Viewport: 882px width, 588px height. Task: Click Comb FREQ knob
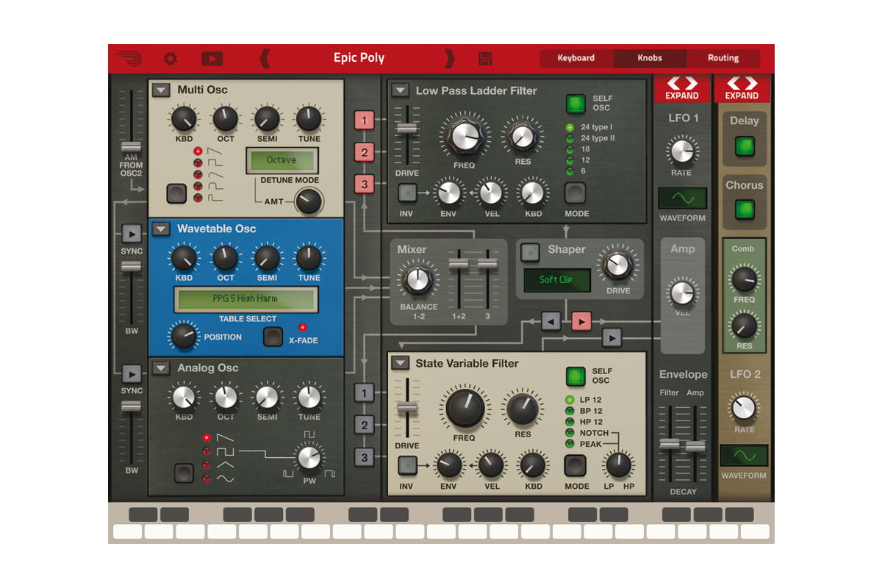(x=744, y=279)
